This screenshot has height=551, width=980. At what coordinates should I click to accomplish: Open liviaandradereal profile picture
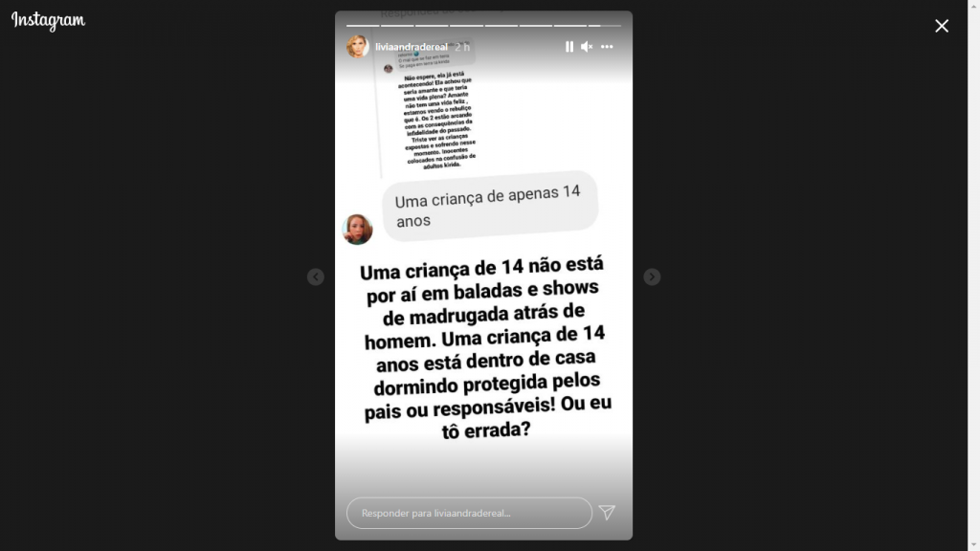click(x=358, y=47)
